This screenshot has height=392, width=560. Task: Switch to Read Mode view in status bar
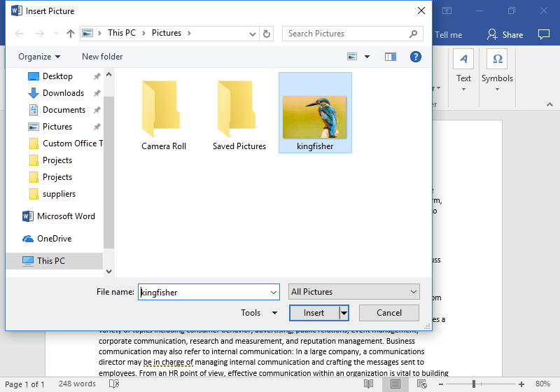368,384
